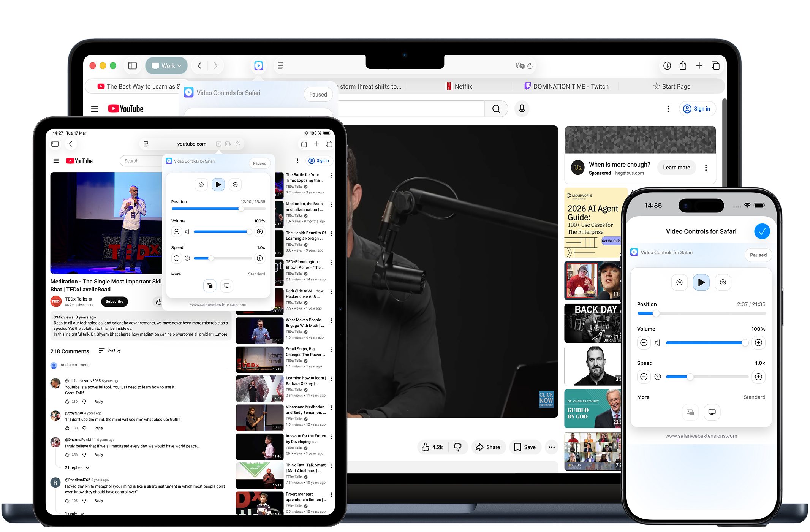Screen dimensions: 810x532
Task: Toggle mute speaker icon in iPhone volume row
Action: pos(658,343)
